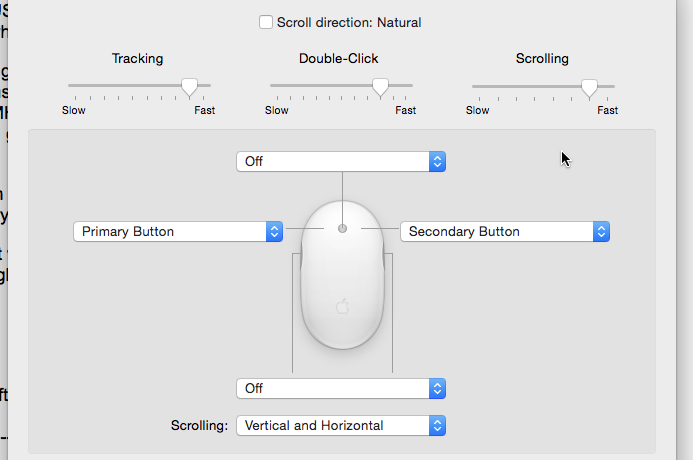Click the white mouse body image
The width and height of the screenshot is (693, 460).
[x=343, y=275]
